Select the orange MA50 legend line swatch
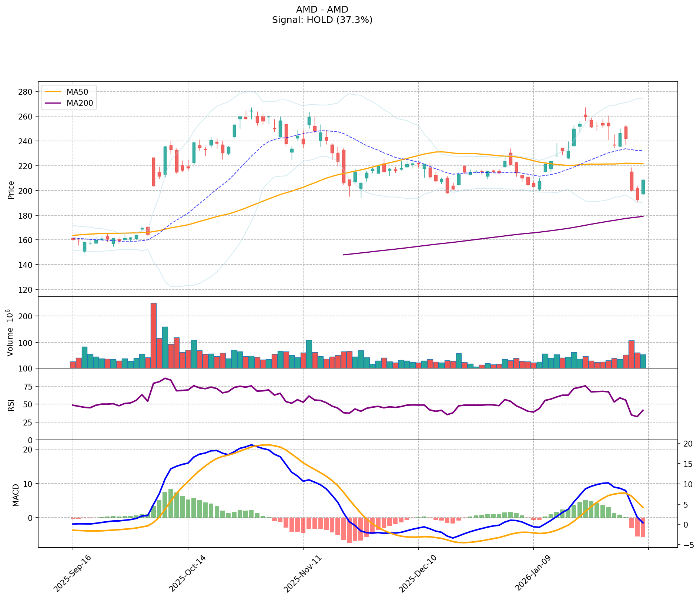700x599 pixels. coord(53,92)
